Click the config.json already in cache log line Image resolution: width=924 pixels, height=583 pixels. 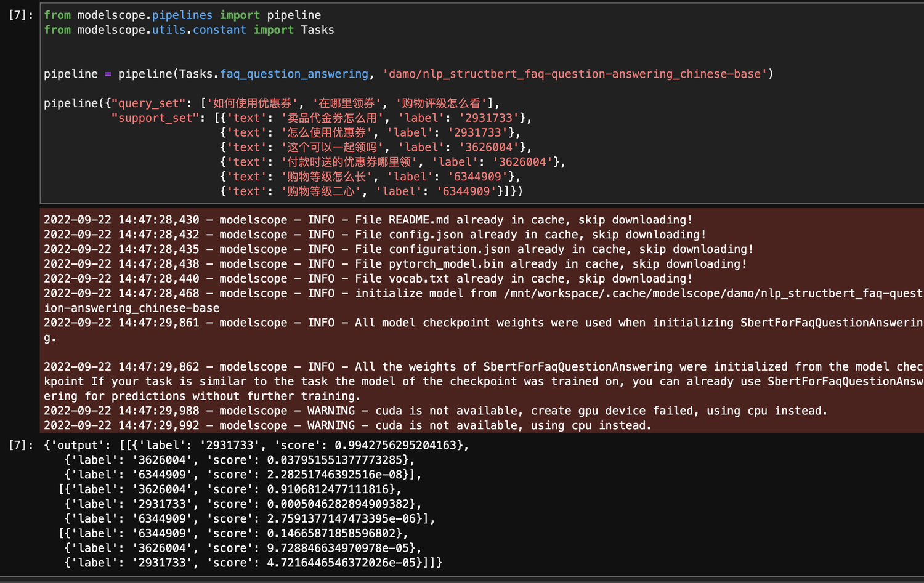tap(375, 235)
